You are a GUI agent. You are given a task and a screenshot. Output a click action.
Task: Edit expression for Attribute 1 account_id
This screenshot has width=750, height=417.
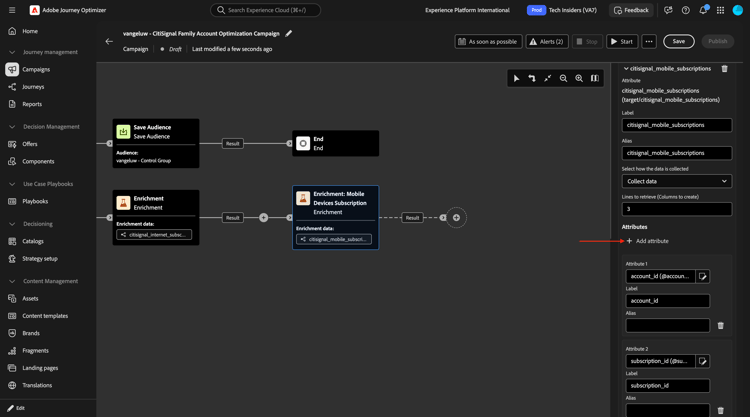pos(703,276)
